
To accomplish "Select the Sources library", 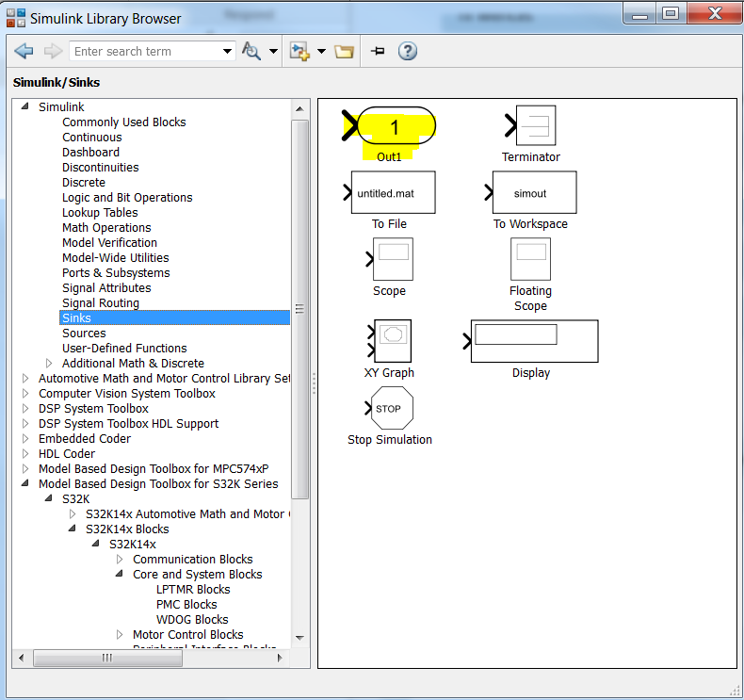I will tap(84, 334).
